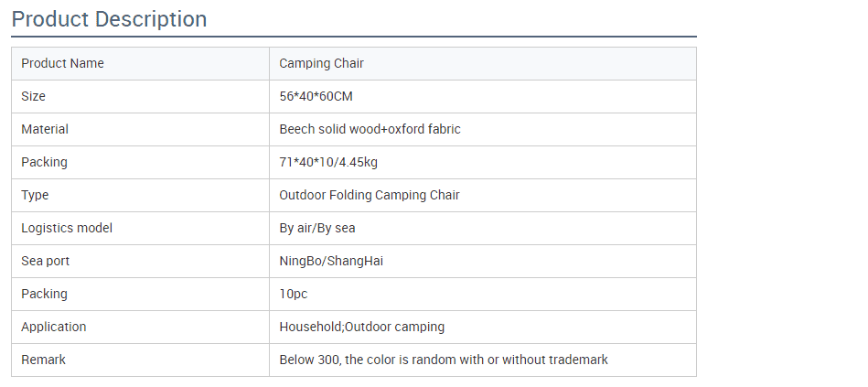Click the Material row label
This screenshot has width=868, height=387.
(45, 129)
